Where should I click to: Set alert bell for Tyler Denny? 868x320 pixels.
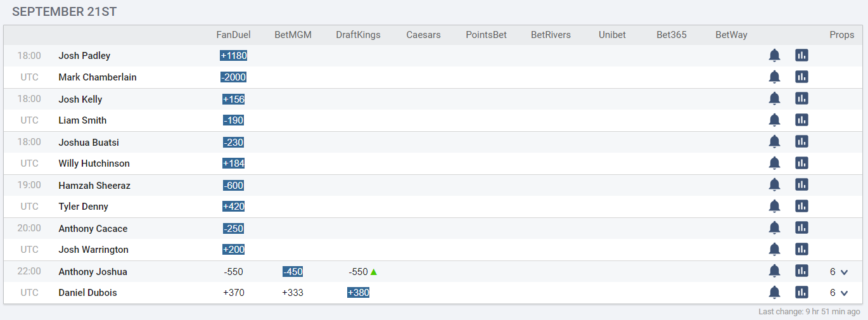tap(774, 207)
